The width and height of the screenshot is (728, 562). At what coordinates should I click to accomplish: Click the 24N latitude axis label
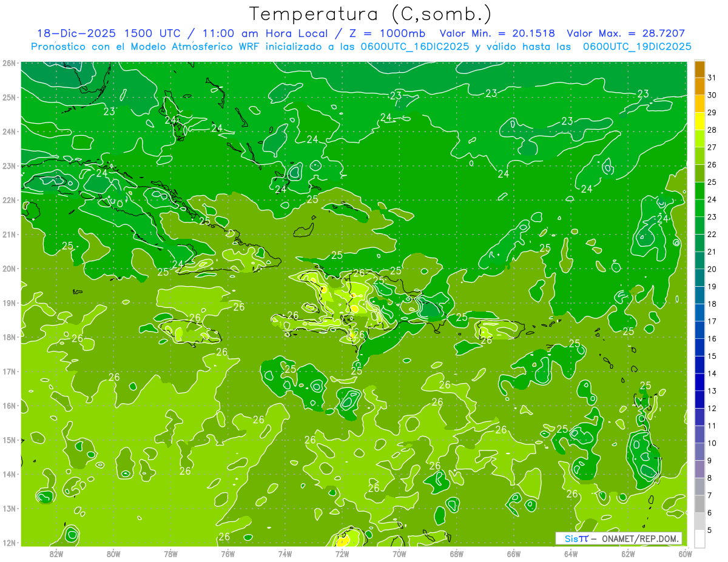pyautogui.click(x=8, y=132)
